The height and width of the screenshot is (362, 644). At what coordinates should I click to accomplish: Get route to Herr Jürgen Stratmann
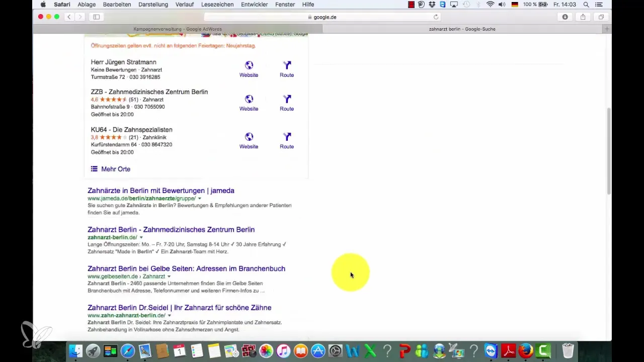(x=287, y=69)
